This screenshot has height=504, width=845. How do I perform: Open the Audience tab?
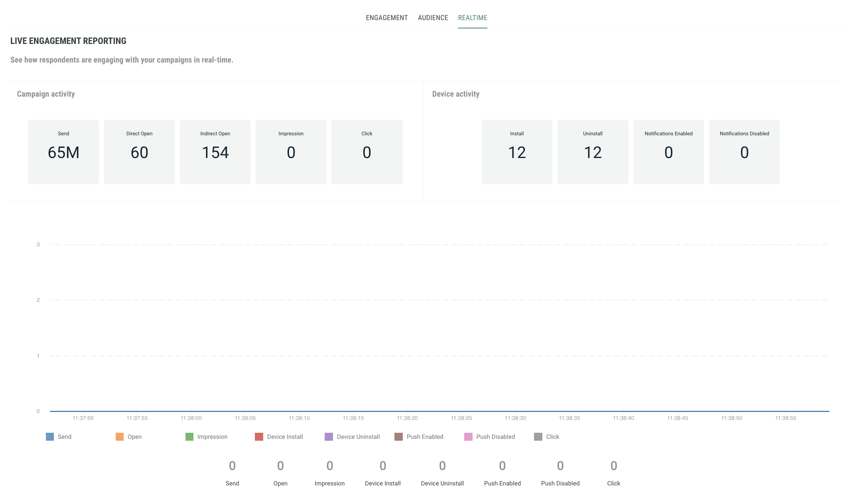pyautogui.click(x=433, y=18)
